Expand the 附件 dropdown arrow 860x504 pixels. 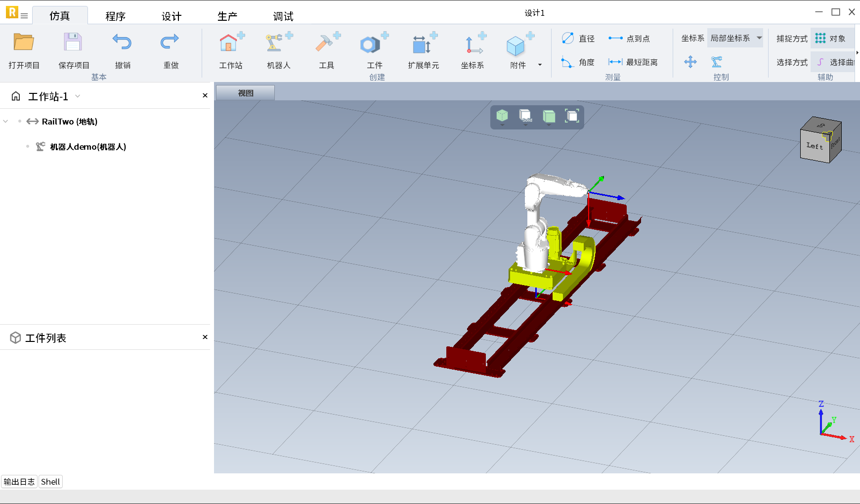(x=540, y=65)
